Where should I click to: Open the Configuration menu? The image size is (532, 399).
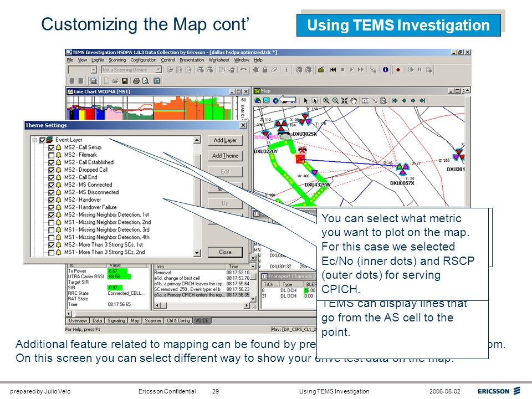click(143, 60)
